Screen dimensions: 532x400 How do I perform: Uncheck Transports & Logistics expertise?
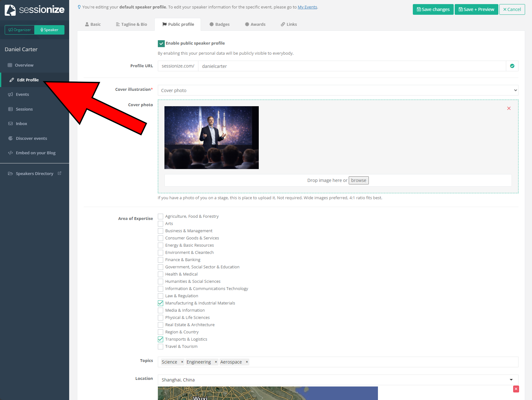click(161, 339)
